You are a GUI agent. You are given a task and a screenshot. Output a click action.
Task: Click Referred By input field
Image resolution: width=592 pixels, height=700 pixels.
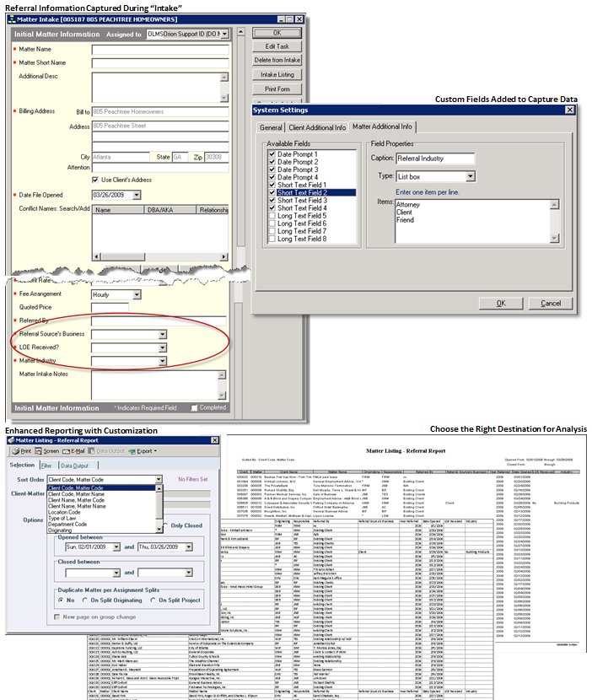point(159,321)
